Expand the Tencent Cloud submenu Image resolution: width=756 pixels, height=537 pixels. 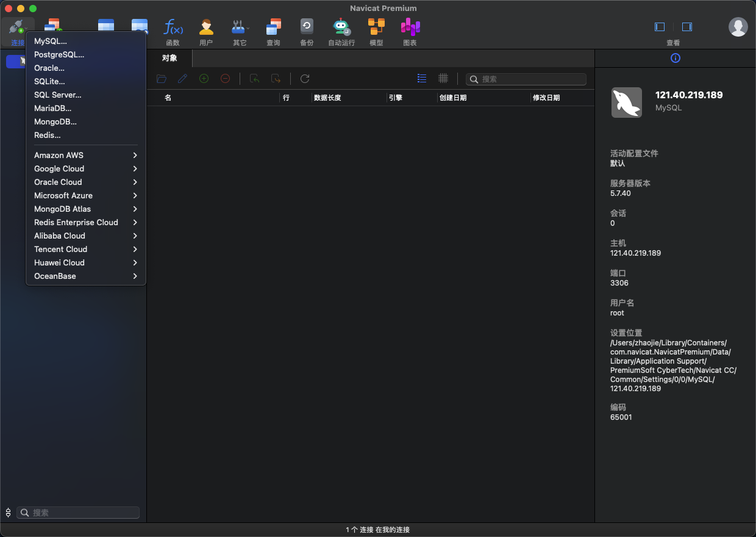(x=86, y=249)
